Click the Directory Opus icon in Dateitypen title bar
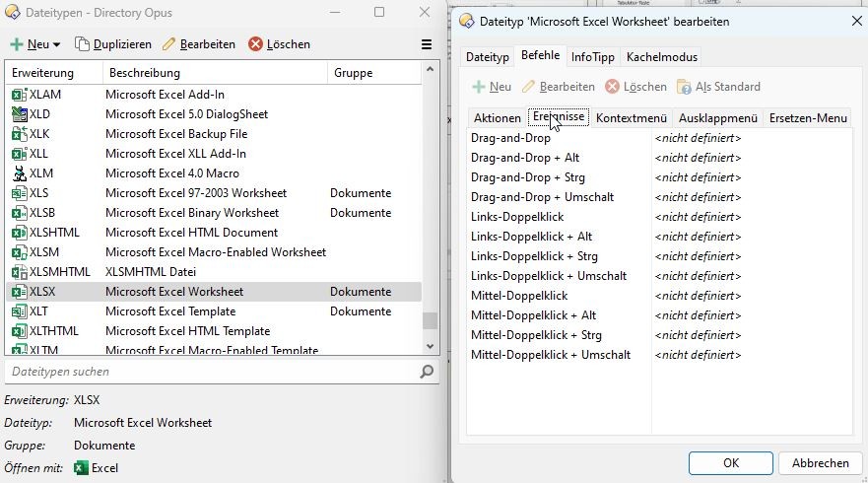The image size is (868, 483). [x=12, y=12]
